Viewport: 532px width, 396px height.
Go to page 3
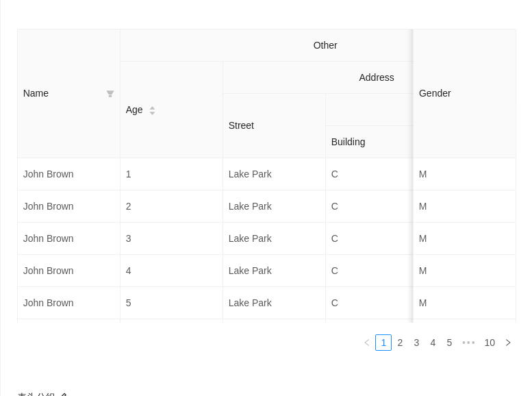tap(416, 343)
